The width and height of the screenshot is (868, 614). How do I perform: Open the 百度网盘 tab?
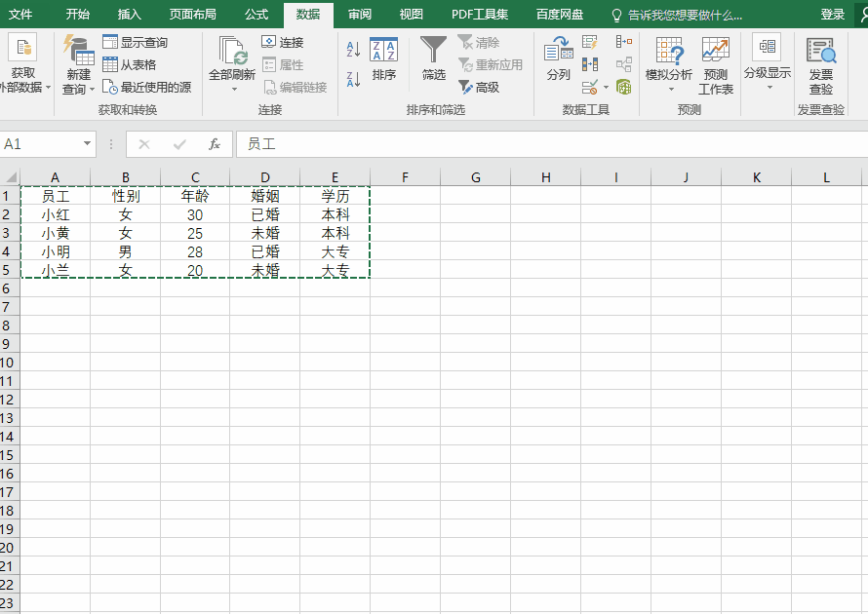[560, 15]
